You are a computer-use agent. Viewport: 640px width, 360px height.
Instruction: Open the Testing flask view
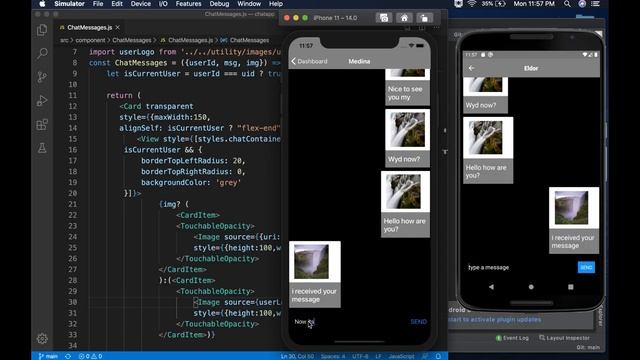pyautogui.click(x=42, y=148)
